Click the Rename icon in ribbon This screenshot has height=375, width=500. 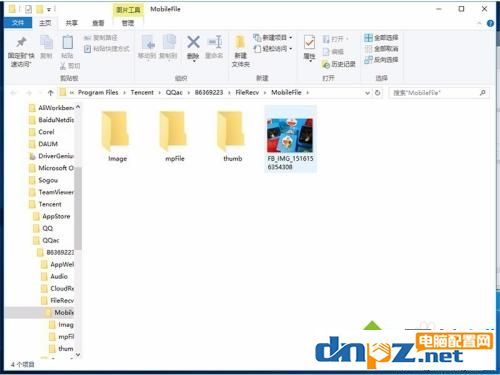coord(214,42)
